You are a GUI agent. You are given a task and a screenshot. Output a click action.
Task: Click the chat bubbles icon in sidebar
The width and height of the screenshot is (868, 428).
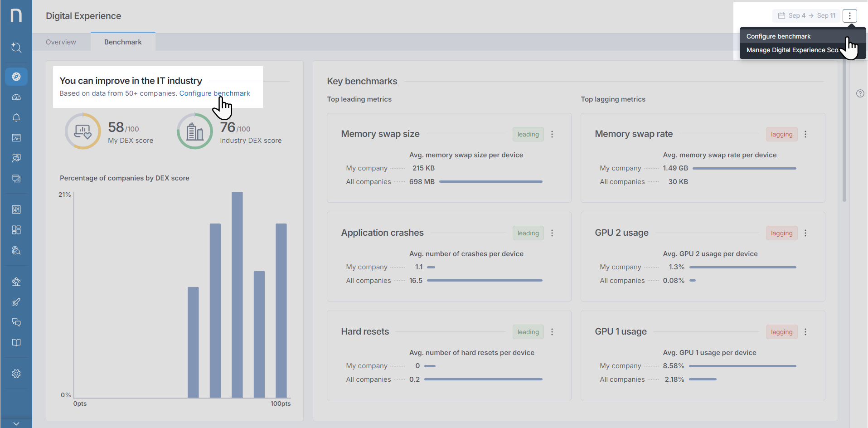(x=16, y=322)
